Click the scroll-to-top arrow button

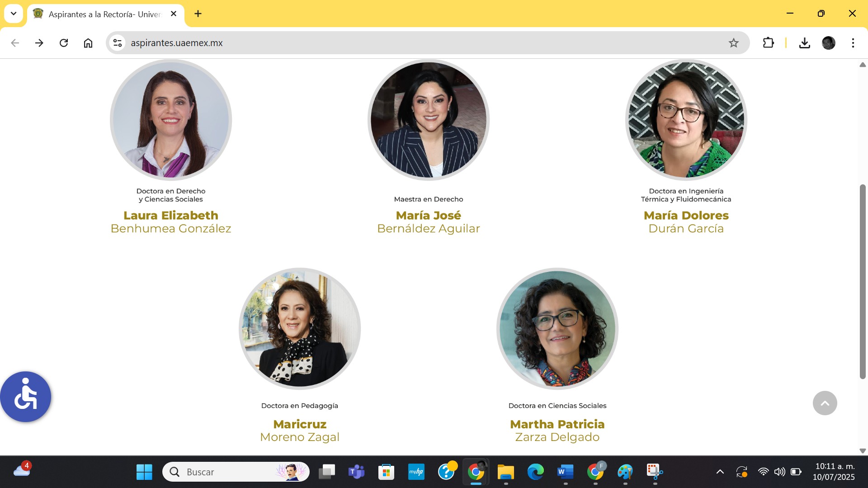point(825,403)
